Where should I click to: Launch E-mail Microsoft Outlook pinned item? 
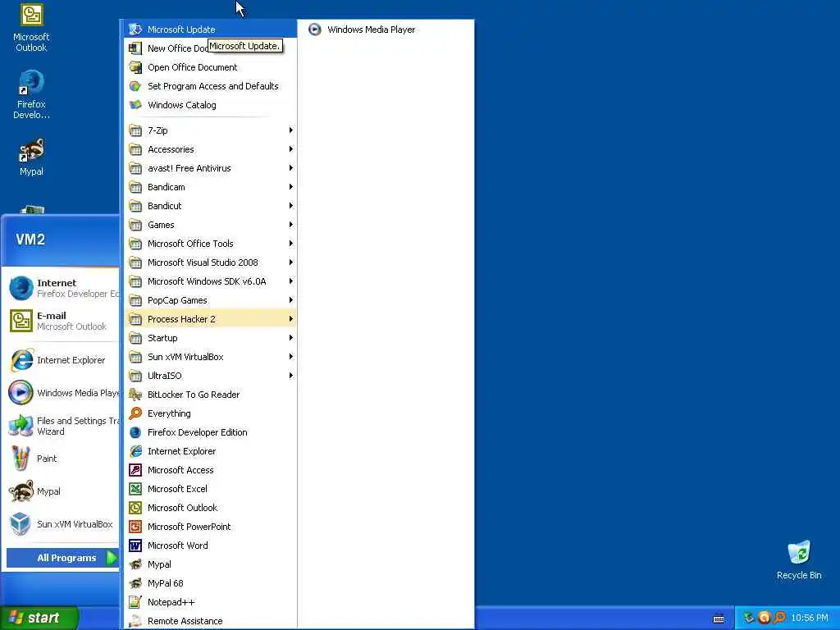(62, 321)
